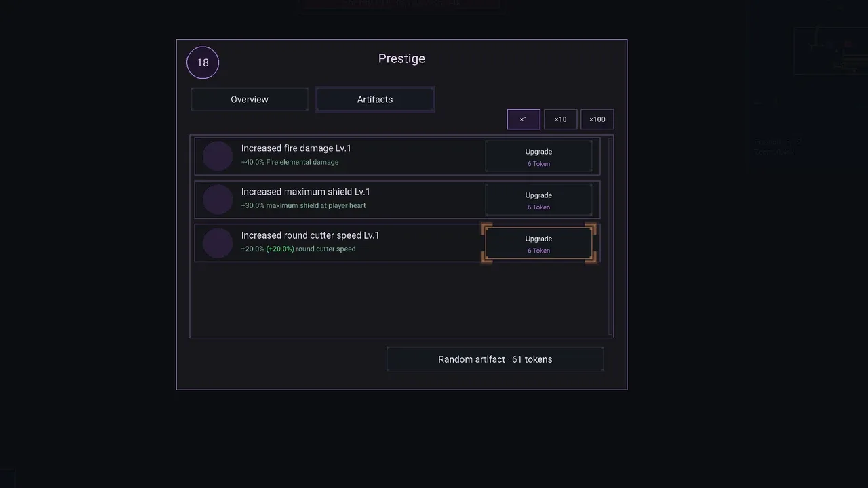Select the Increased fire damage Lv.1 row
Image resolution: width=868 pixels, height=488 pixels.
click(397, 156)
